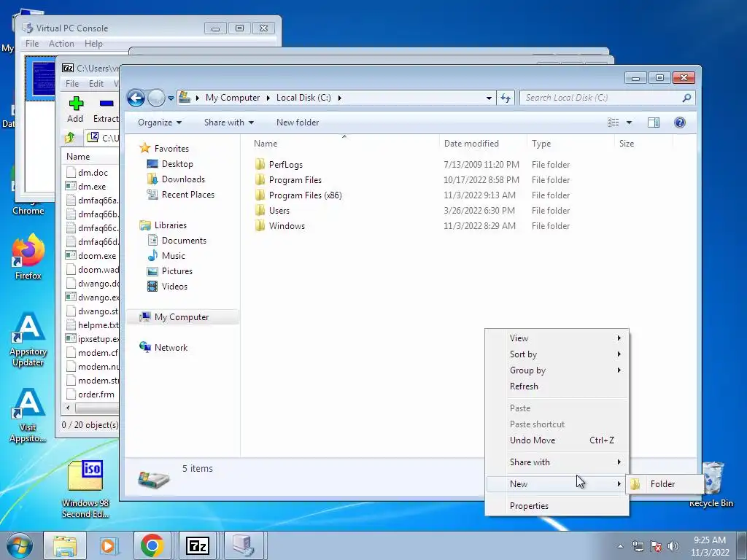Open Chrome from the taskbar
Viewport: 747px width, 560px height.
(x=152, y=545)
